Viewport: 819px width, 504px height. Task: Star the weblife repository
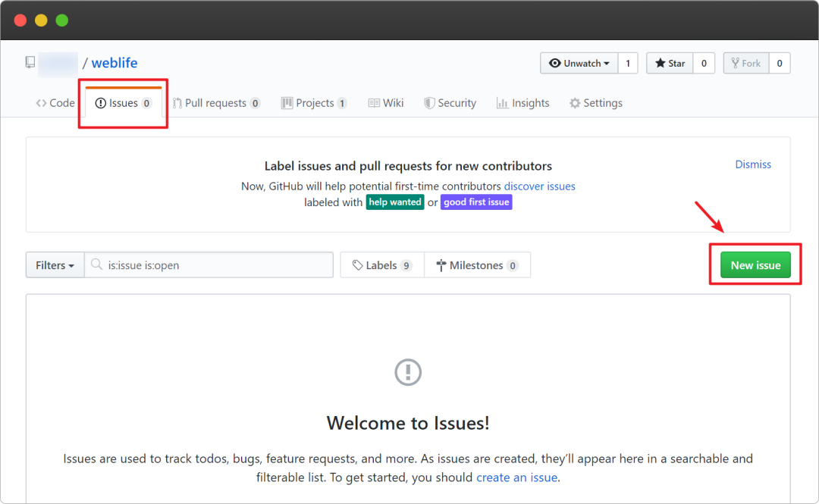tap(670, 63)
